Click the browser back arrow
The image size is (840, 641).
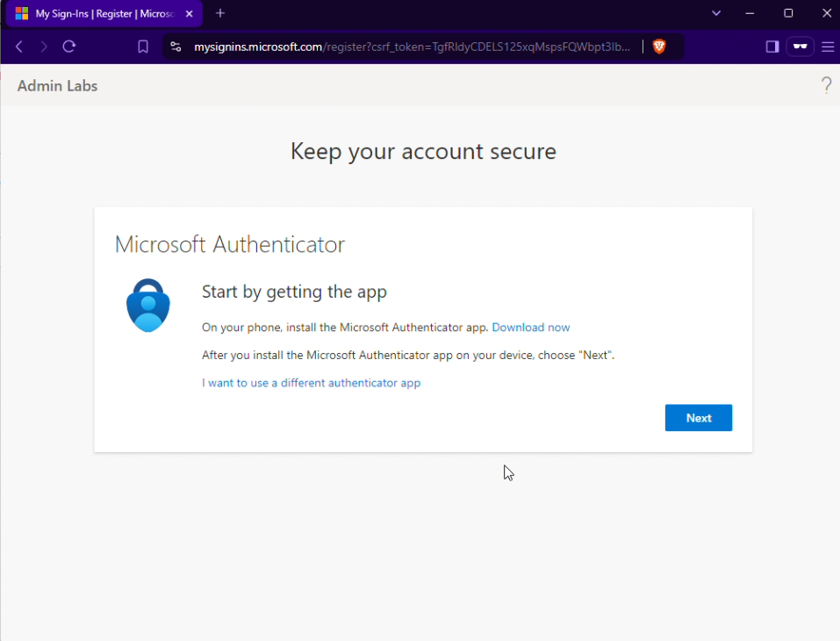pyautogui.click(x=19, y=47)
